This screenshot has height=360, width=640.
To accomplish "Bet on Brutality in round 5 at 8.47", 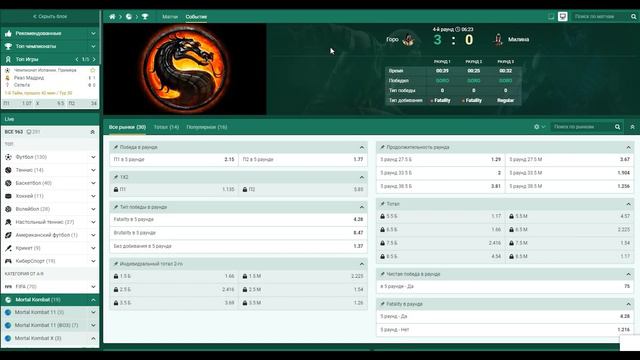I will coord(238,233).
